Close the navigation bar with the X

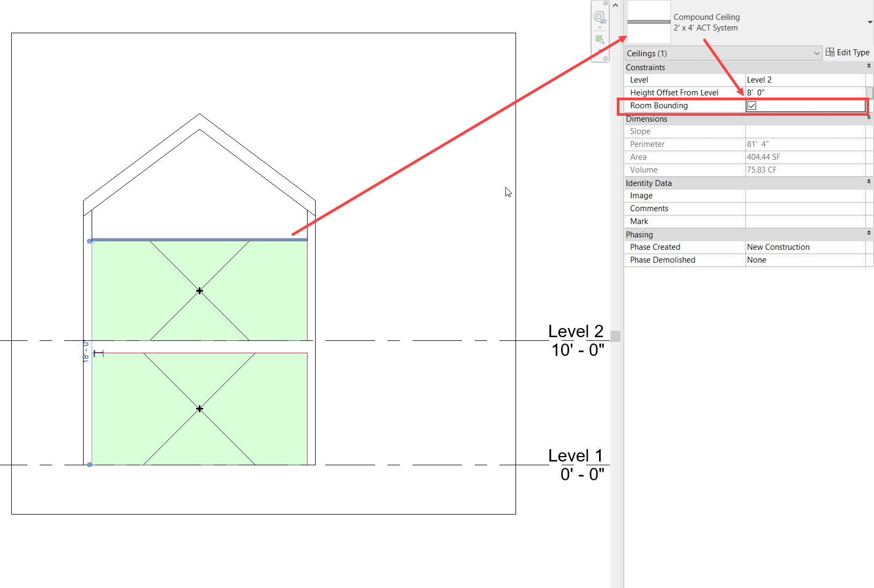[x=606, y=3]
